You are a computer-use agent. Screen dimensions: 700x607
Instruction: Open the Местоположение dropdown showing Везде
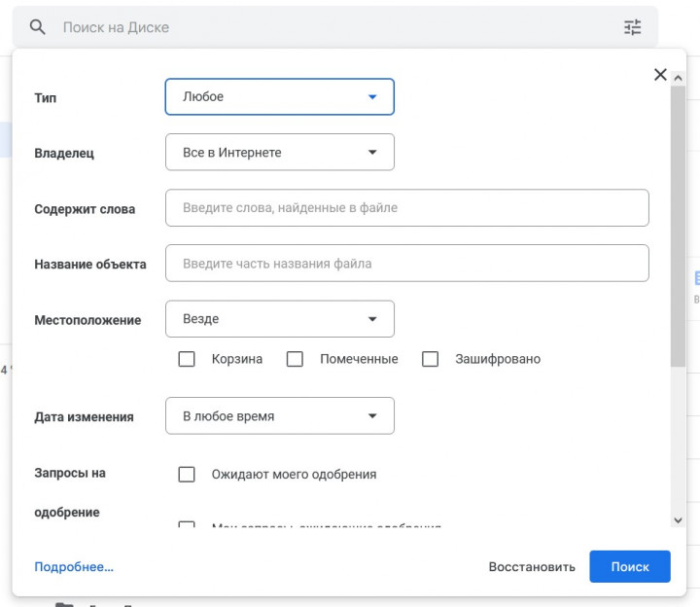point(280,319)
